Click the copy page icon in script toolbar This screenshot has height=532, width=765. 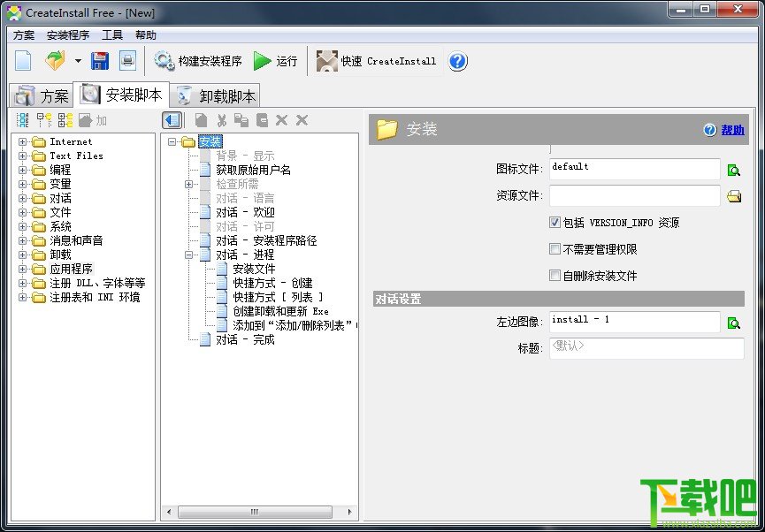tap(201, 120)
